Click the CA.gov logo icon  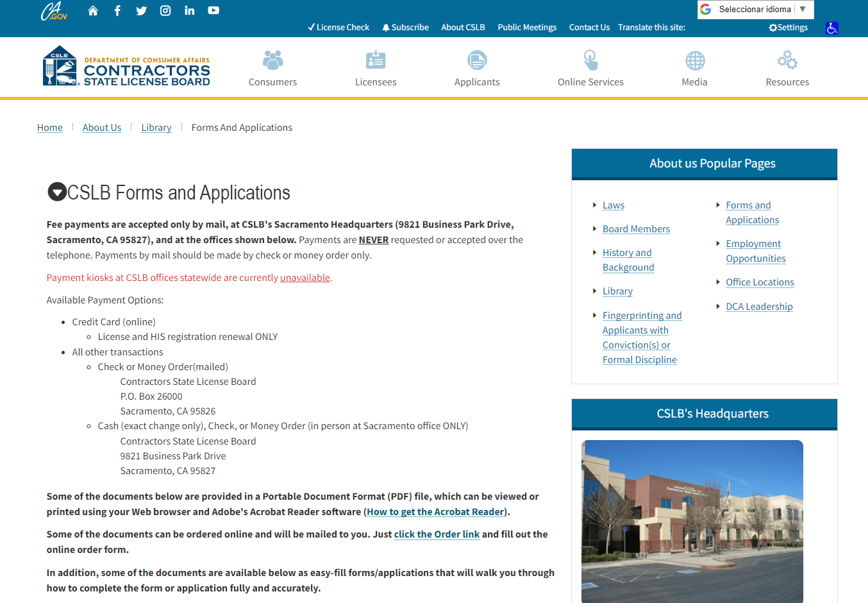54,11
